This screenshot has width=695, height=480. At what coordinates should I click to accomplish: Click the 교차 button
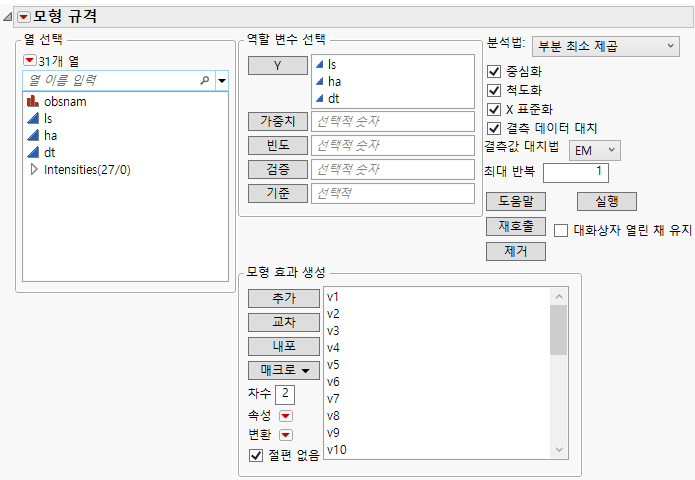coord(284,322)
